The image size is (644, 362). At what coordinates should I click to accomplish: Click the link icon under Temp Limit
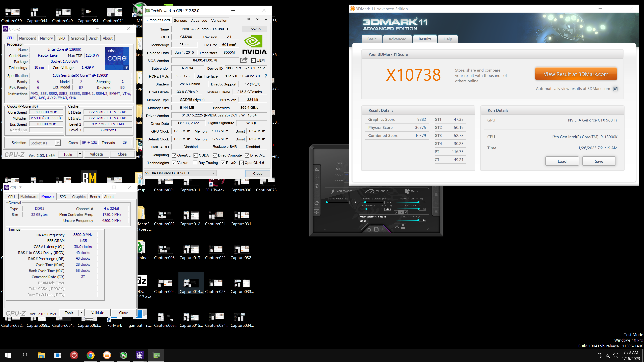(396, 212)
